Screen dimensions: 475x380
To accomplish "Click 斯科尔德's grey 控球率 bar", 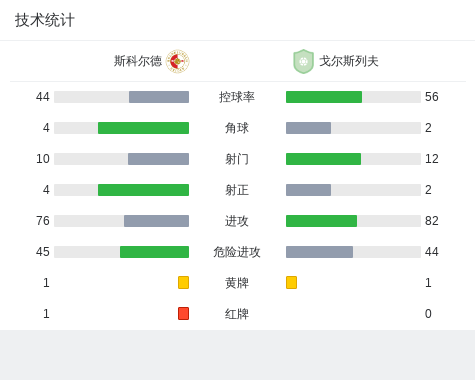I will point(159,97).
